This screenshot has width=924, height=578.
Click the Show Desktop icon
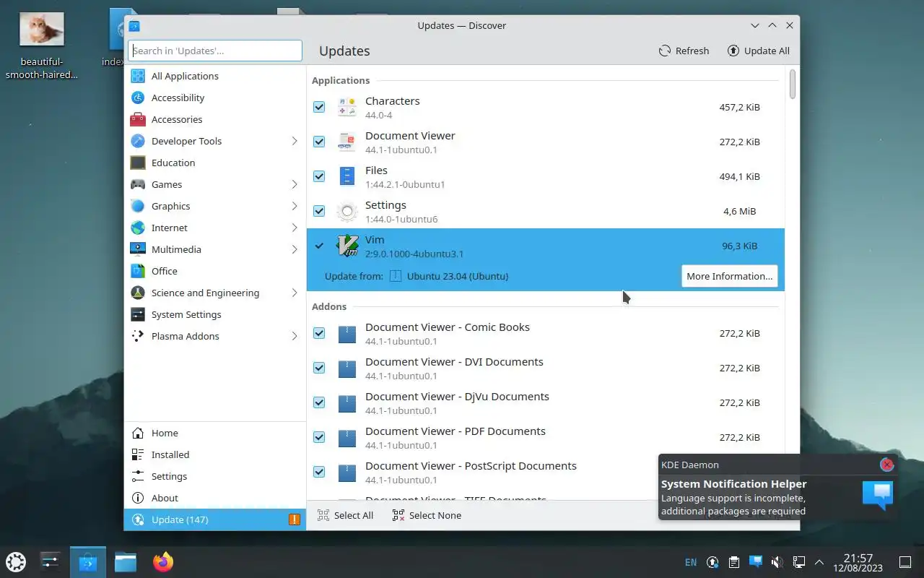[905, 562]
